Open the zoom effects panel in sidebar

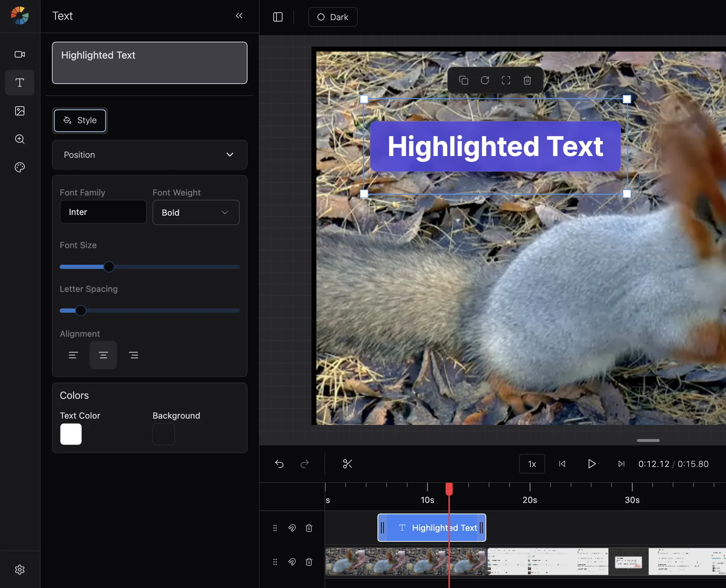20,139
